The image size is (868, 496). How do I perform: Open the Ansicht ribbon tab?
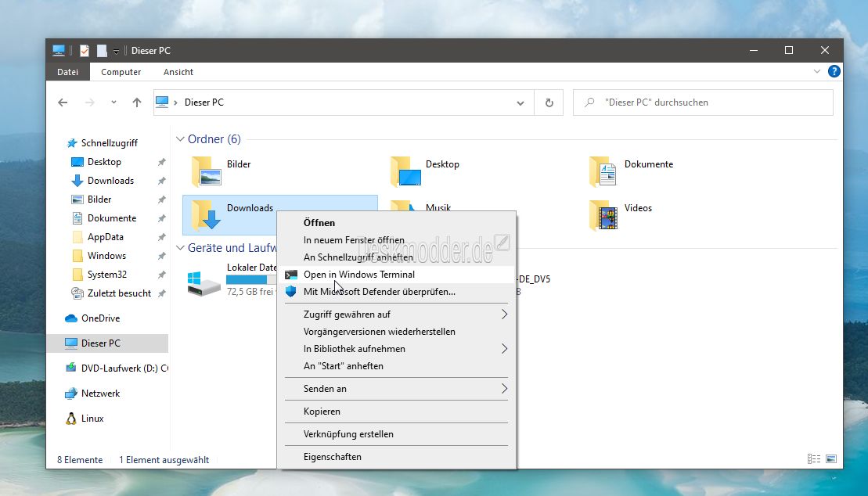pos(178,72)
